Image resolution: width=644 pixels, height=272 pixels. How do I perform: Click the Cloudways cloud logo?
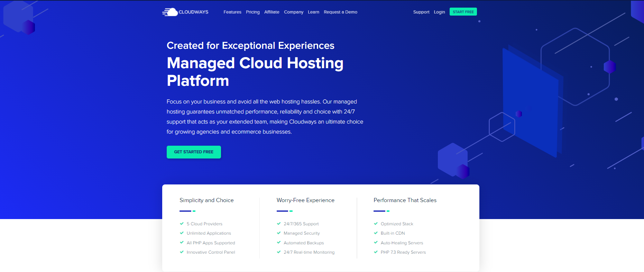tap(185, 12)
